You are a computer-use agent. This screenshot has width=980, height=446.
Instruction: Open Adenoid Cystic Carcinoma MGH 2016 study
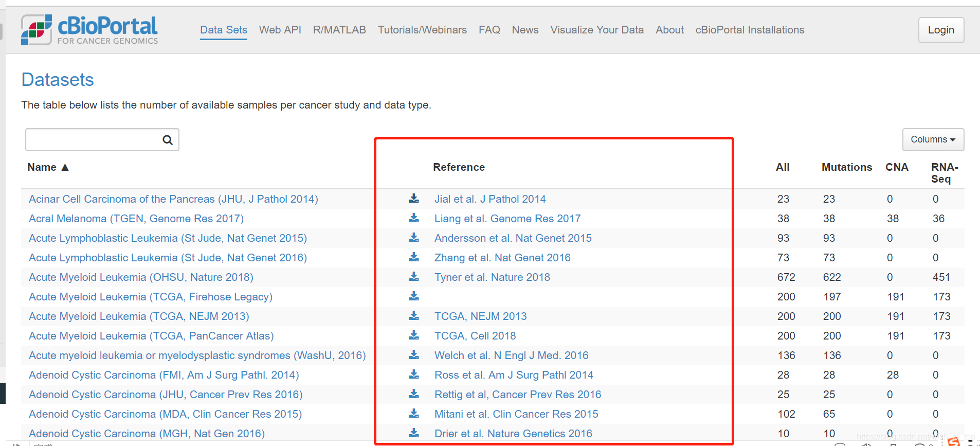147,434
